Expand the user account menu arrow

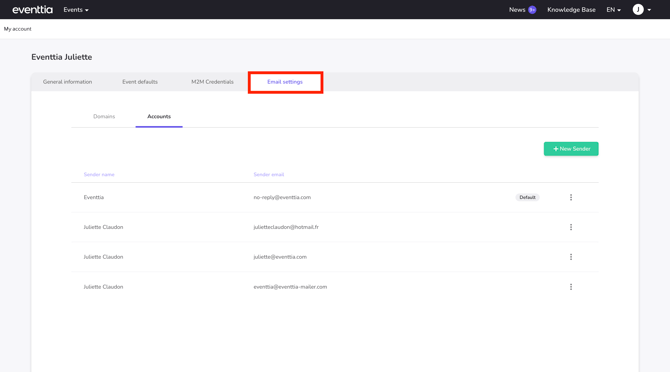649,10
